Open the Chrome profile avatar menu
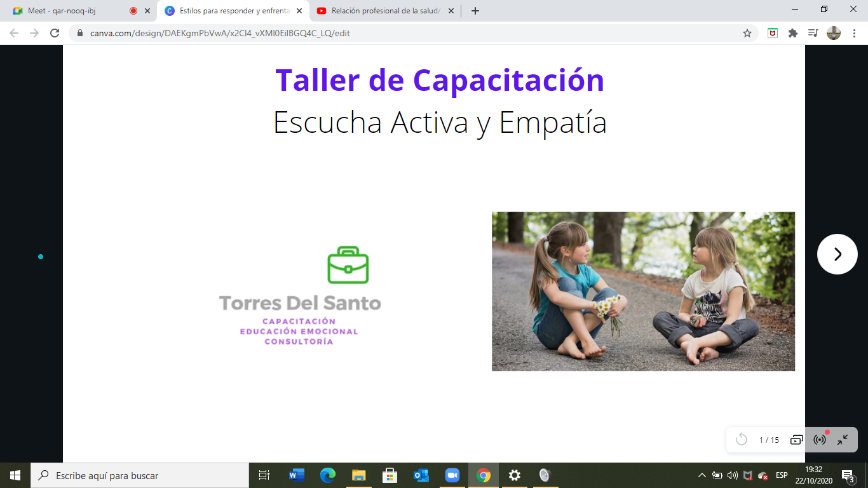Screen dimensions: 868x488 (834, 33)
